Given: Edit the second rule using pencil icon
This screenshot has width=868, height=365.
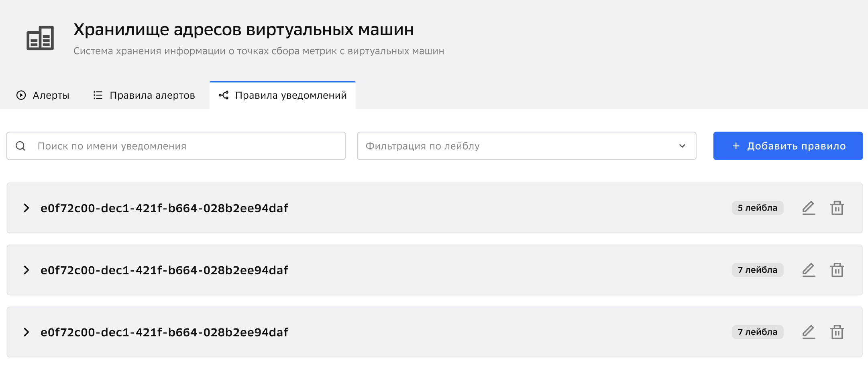Looking at the screenshot, I should click(809, 270).
